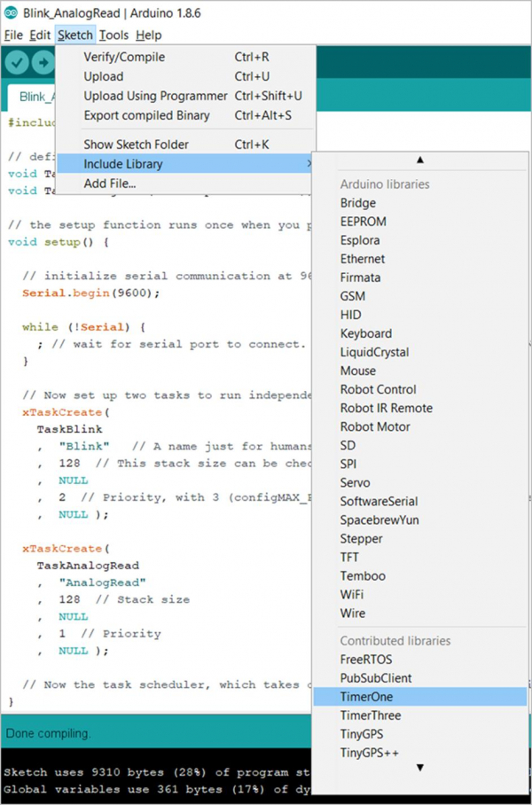
Task: Include the TFT library
Action: (x=420, y=557)
